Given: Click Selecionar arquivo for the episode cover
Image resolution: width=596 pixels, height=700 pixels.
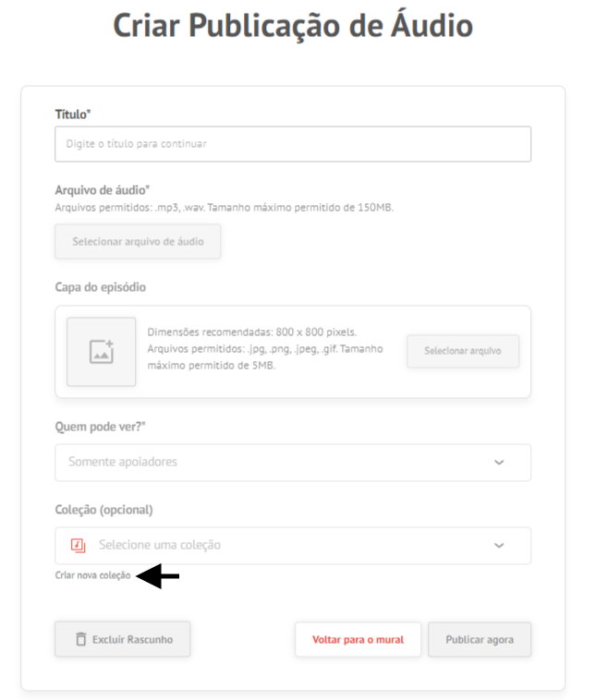Looking at the screenshot, I should (x=463, y=351).
